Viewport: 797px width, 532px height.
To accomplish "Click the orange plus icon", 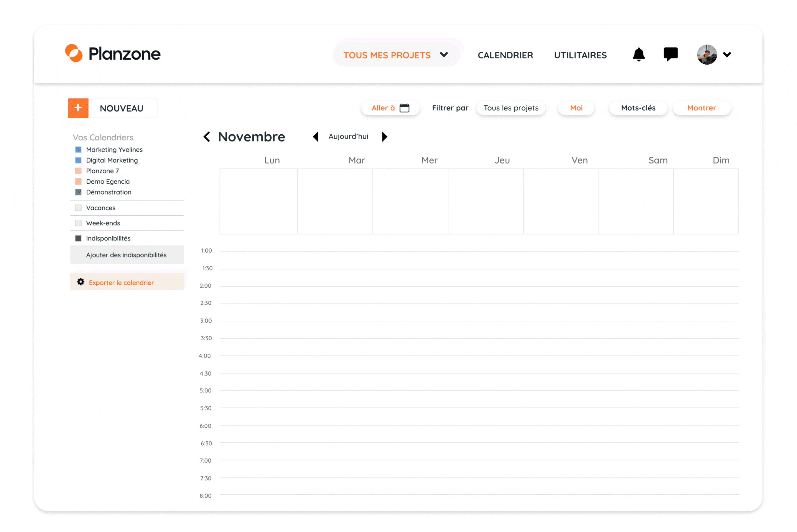I will pos(78,108).
